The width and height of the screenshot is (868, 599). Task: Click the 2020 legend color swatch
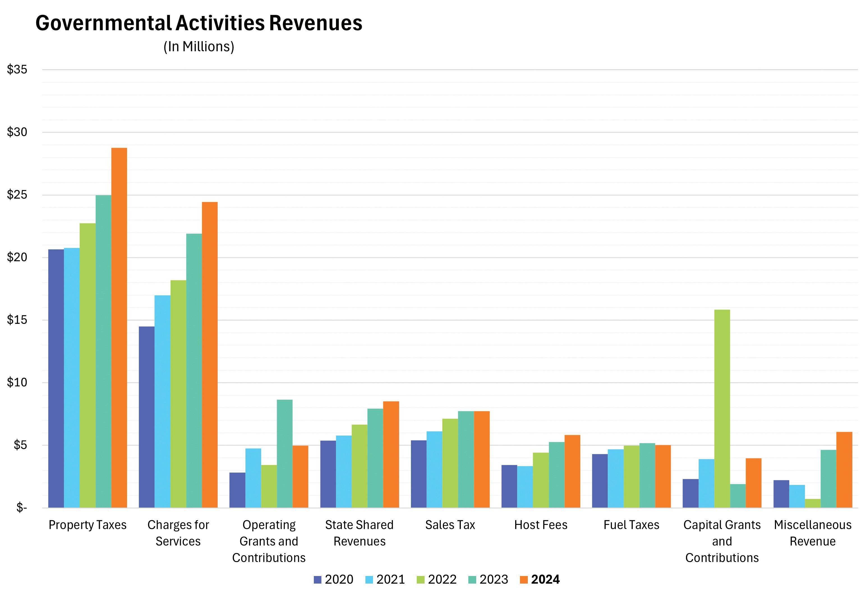(317, 580)
